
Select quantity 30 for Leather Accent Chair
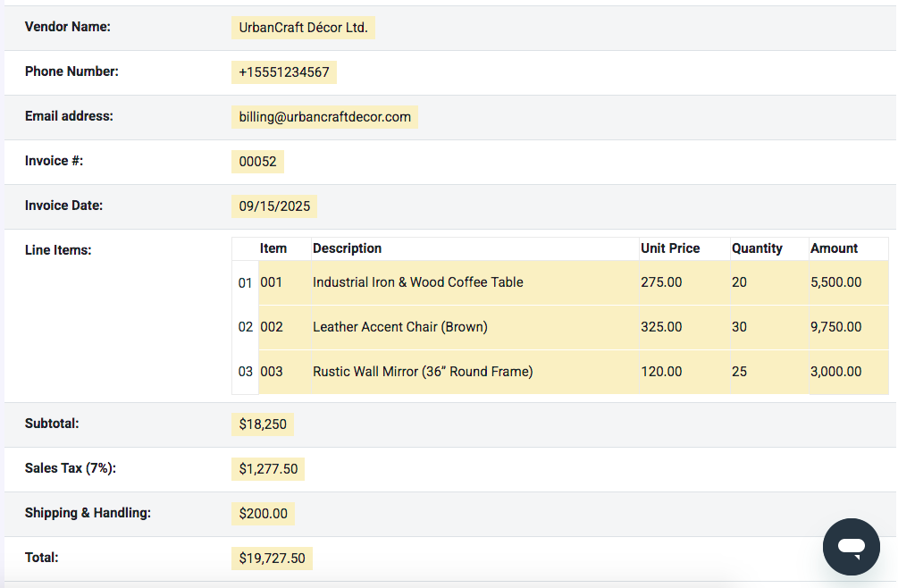(x=739, y=326)
